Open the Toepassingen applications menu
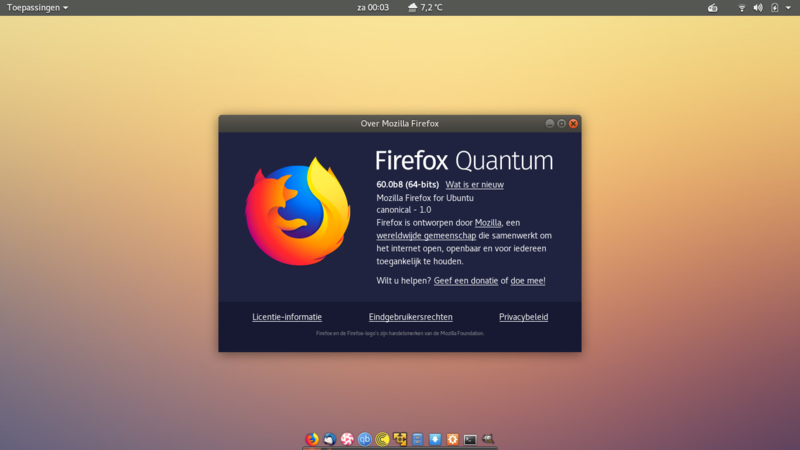Viewport: 800px width, 450px height. [x=37, y=8]
